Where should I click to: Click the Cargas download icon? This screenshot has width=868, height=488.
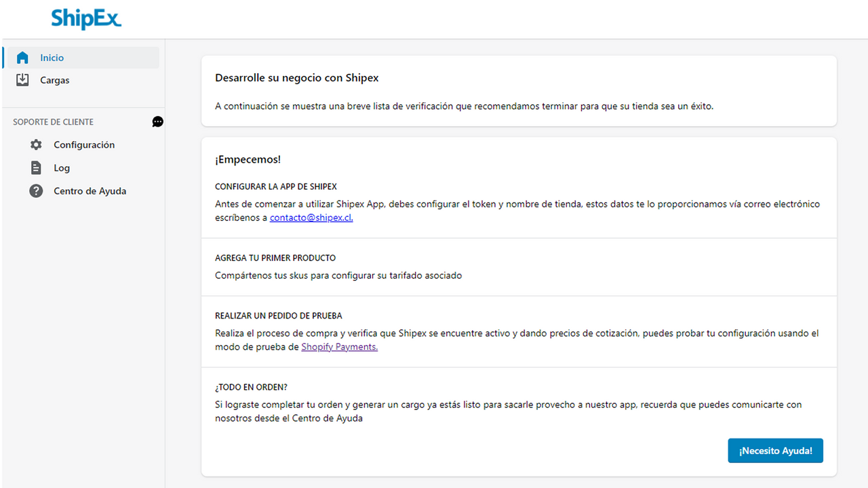tap(22, 80)
